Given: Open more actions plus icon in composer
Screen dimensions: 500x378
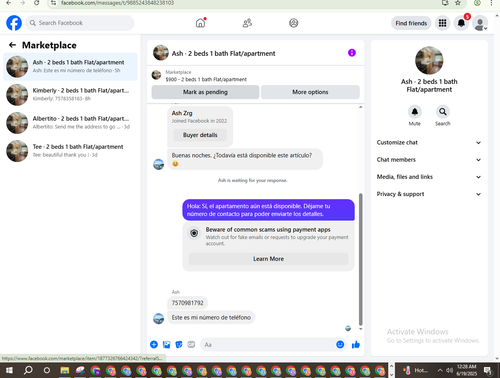Looking at the screenshot, I should (x=154, y=344).
